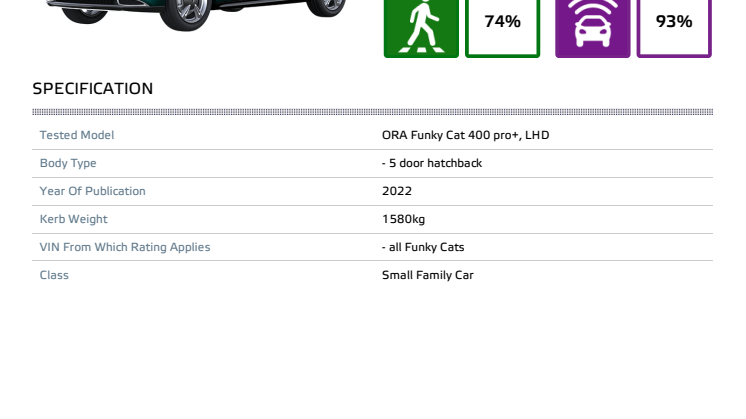Click the Body Type label
This screenshot has height=419, width=746.
click(68, 163)
